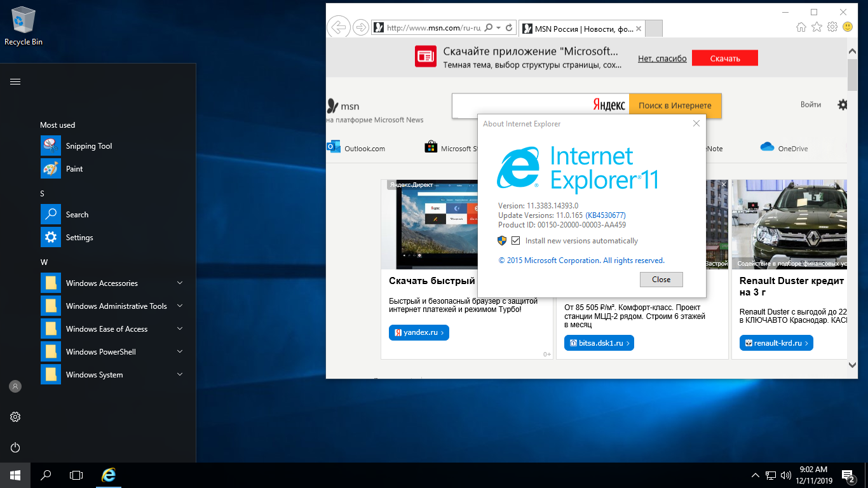Image resolution: width=868 pixels, height=488 pixels.
Task: Click the Yandex browser ad screenshot image
Action: click(x=430, y=224)
